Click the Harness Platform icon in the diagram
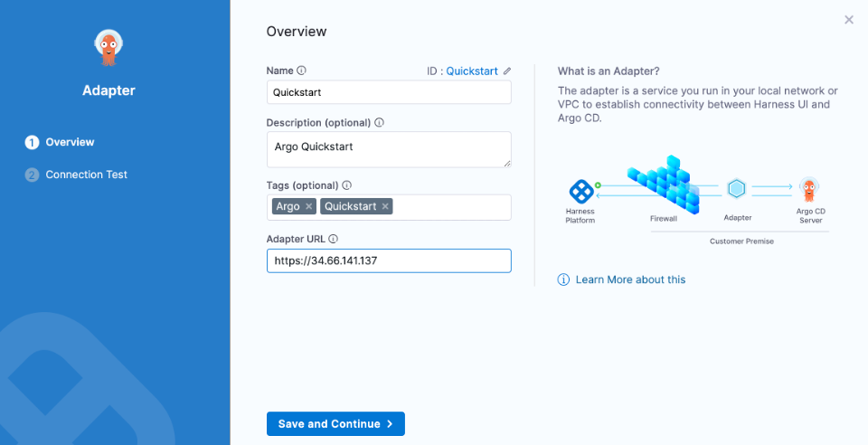This screenshot has height=445, width=868. 581,192
